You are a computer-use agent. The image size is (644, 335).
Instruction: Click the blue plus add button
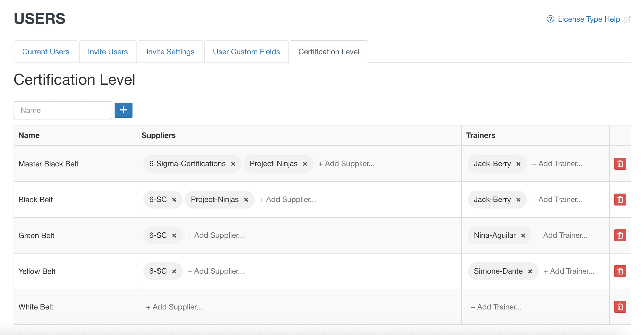[x=124, y=110]
